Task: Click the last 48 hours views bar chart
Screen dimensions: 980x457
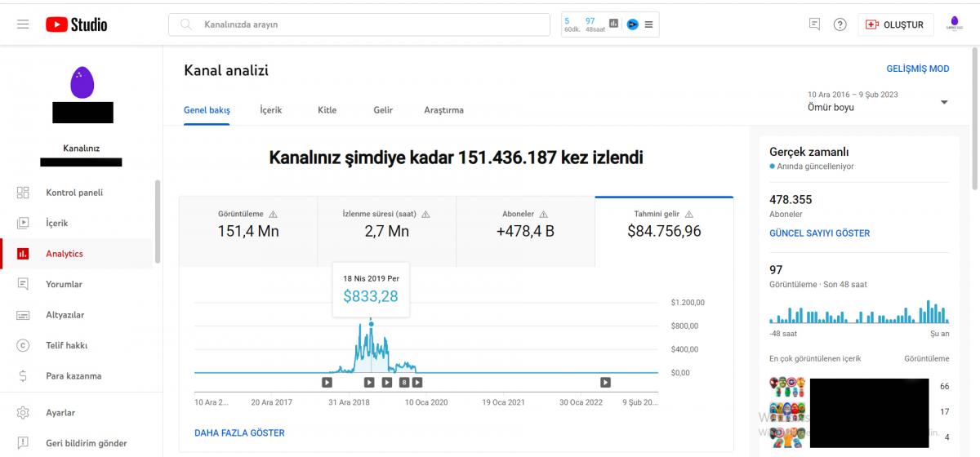Action: (x=859, y=312)
